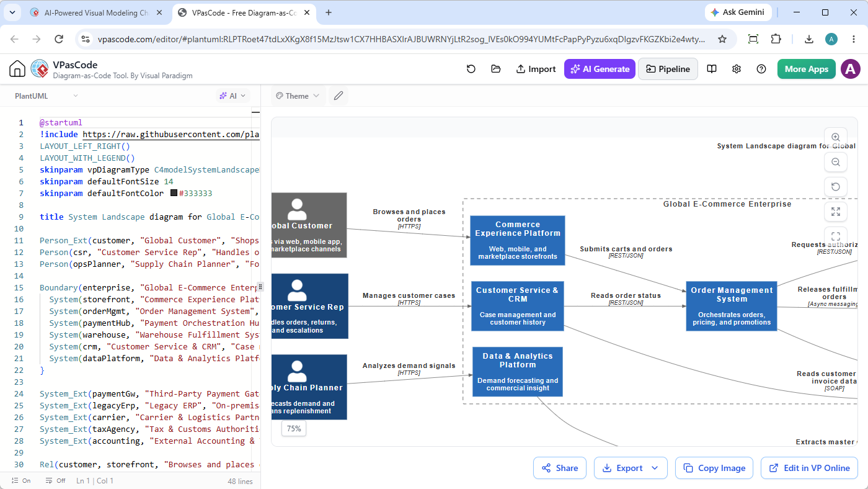Open the Theme dropdown
Viewport: 868px width, 489px height.
coord(298,96)
